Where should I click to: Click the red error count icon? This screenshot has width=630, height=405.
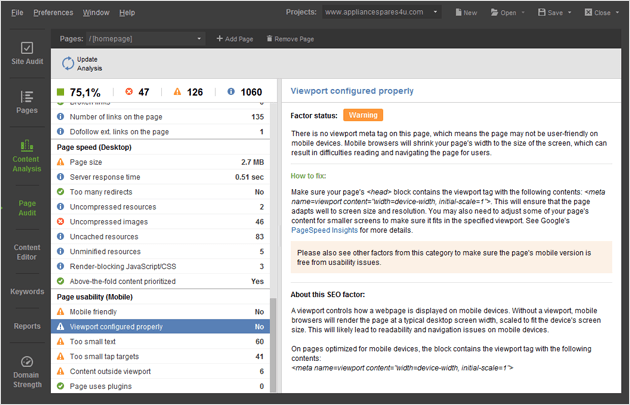(x=129, y=92)
